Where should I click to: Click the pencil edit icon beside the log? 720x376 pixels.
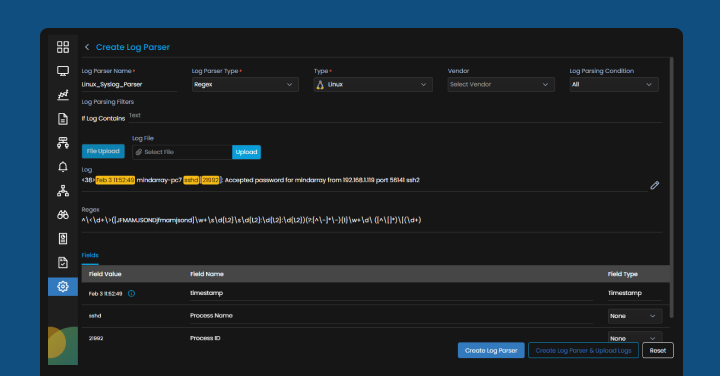[x=655, y=185]
